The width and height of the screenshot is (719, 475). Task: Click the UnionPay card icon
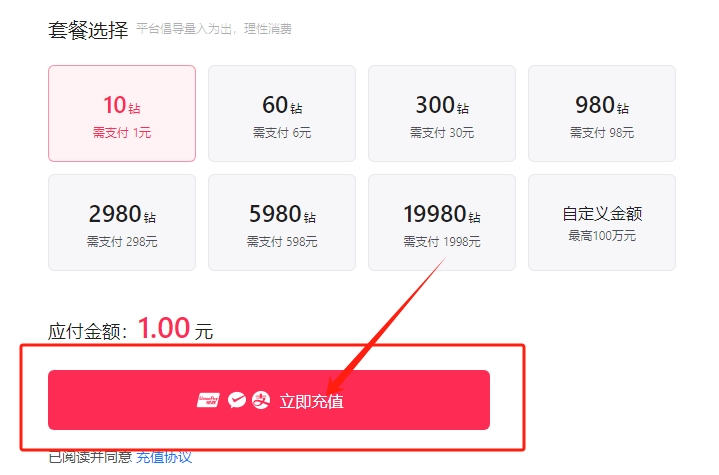point(209,400)
